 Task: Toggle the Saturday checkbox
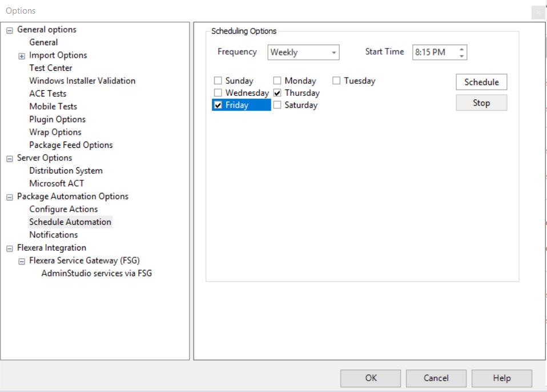pyautogui.click(x=277, y=105)
